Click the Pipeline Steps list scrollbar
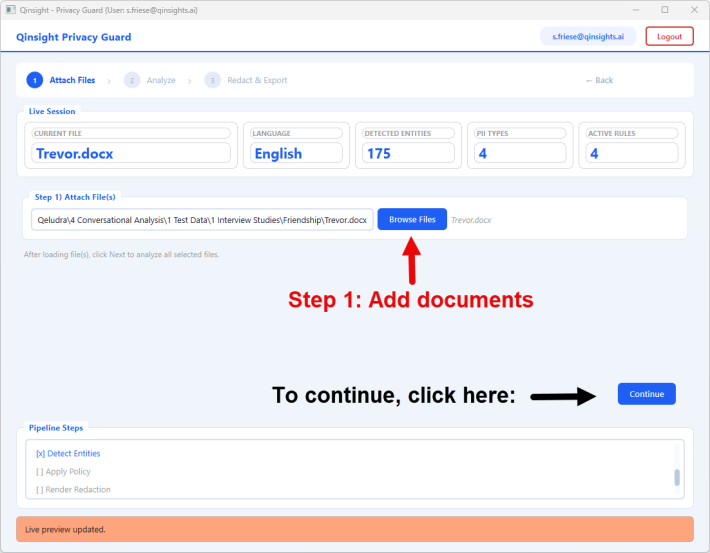Screen dimensions: 710x553 [x=677, y=477]
